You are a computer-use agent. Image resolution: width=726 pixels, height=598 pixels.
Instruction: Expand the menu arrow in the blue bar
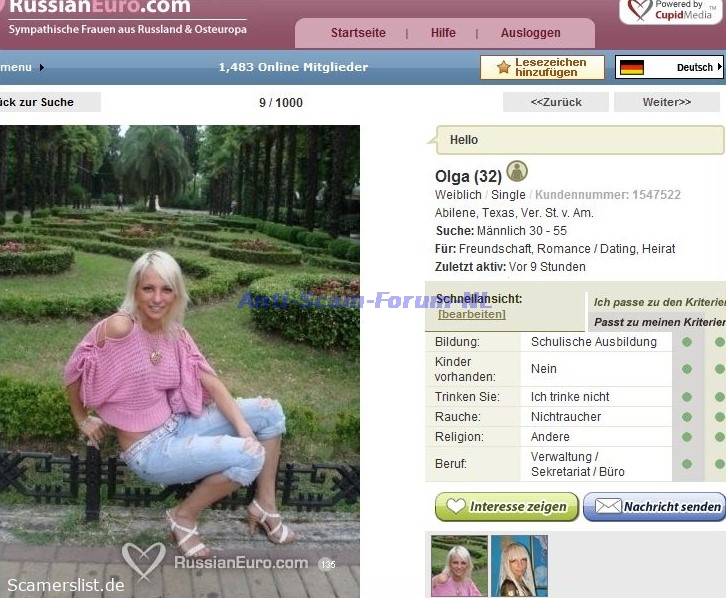pos(42,68)
